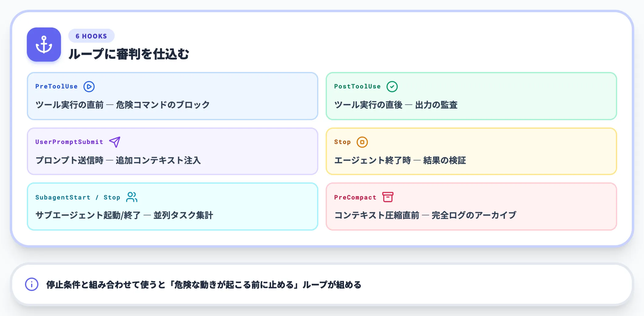
Task: Click the play-circle icon beside PreToolUse
Action: pyautogui.click(x=89, y=87)
